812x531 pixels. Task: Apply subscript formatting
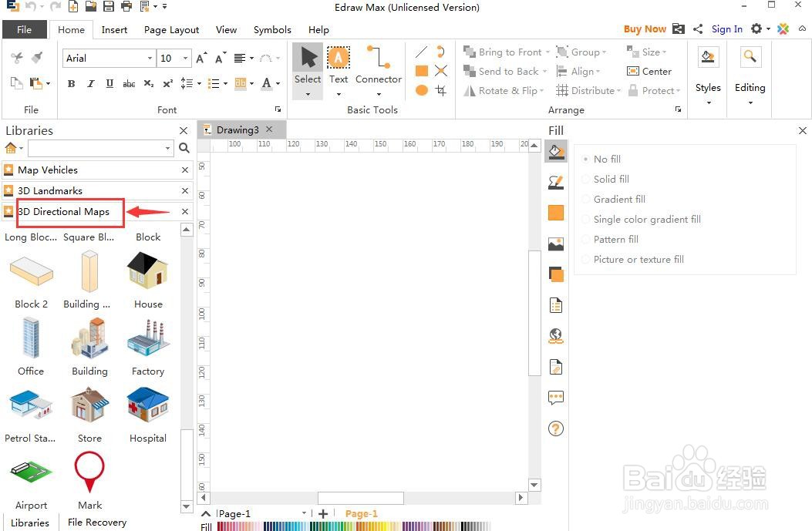149,83
